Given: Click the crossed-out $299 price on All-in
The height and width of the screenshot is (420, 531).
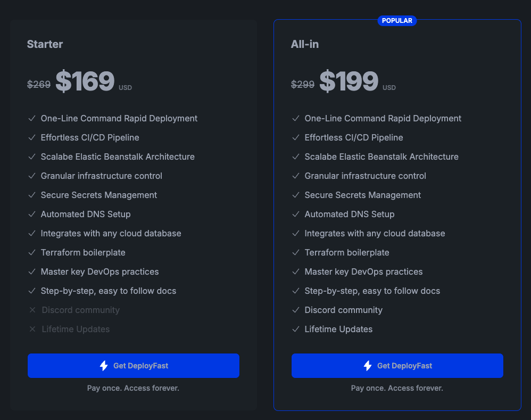Looking at the screenshot, I should tap(303, 84).
